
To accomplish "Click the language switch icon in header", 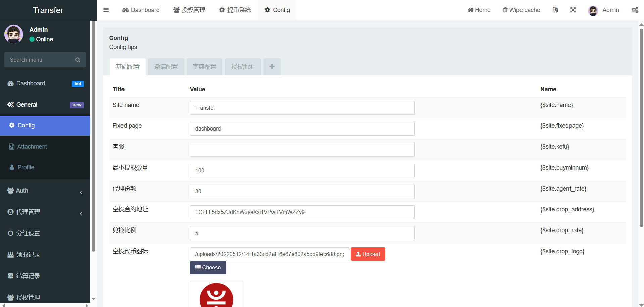I will click(555, 10).
